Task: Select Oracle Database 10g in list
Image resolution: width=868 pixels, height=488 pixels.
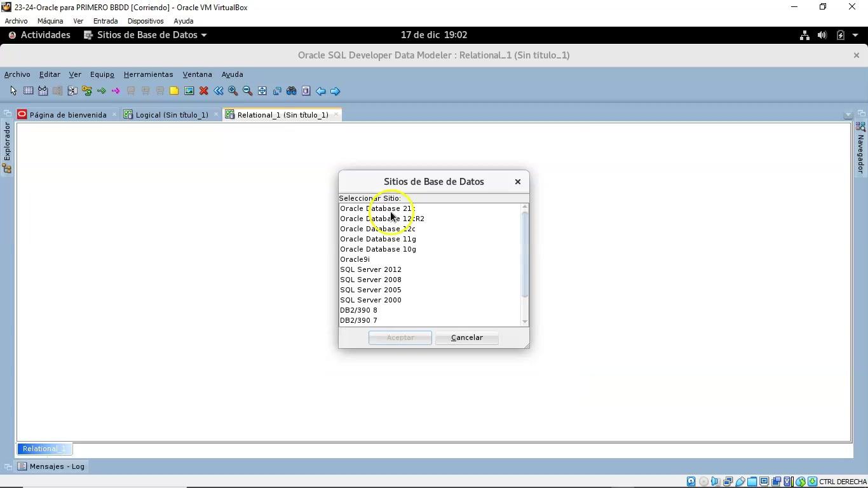Action: click(x=430, y=249)
